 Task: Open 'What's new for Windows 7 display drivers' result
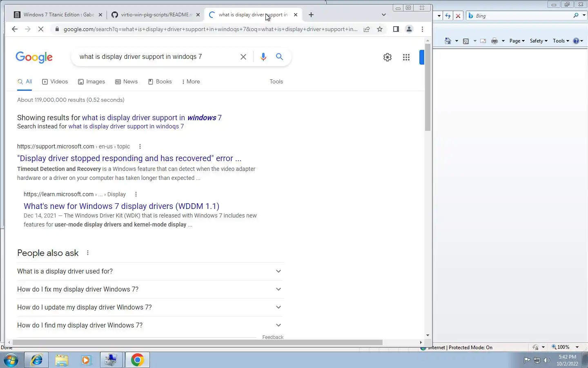pyautogui.click(x=121, y=206)
